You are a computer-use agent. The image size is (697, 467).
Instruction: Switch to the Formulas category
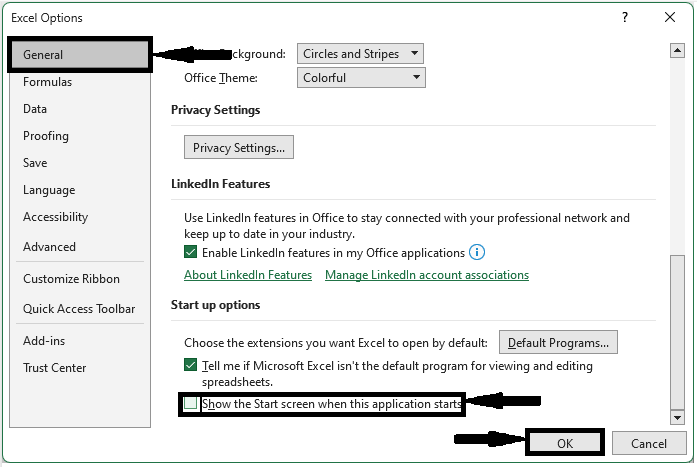[47, 82]
